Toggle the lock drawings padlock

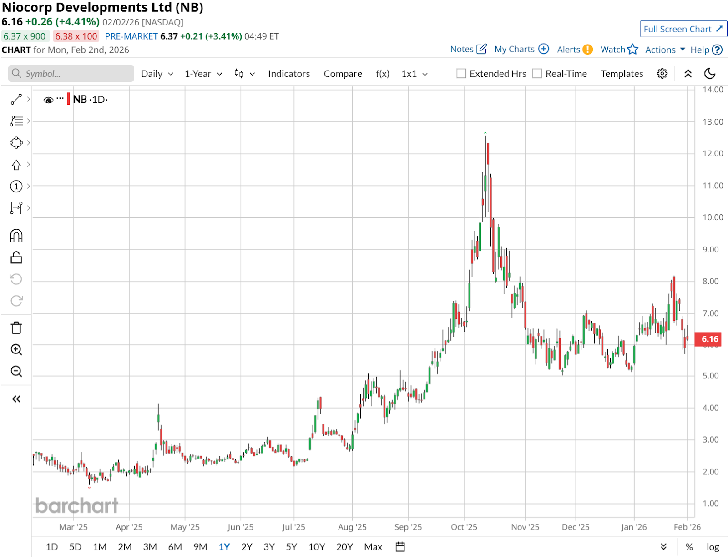(16, 257)
